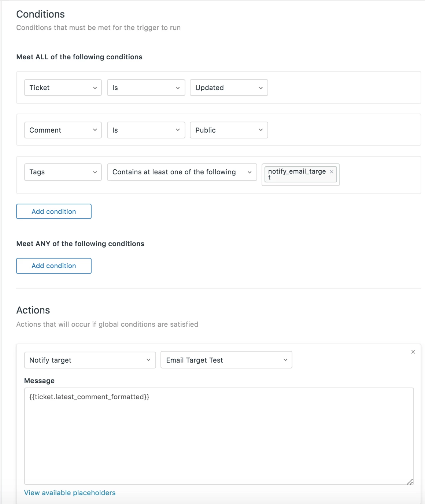Expand the 'Contains at least one' operator dropdown
The height and width of the screenshot is (504, 425).
click(x=182, y=172)
